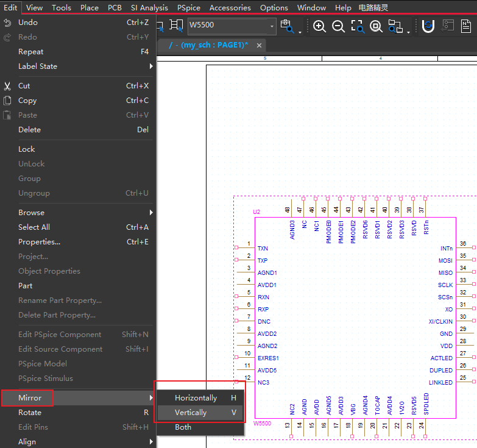Open the PCB menu
This screenshot has width=477, height=448.
(115, 7)
